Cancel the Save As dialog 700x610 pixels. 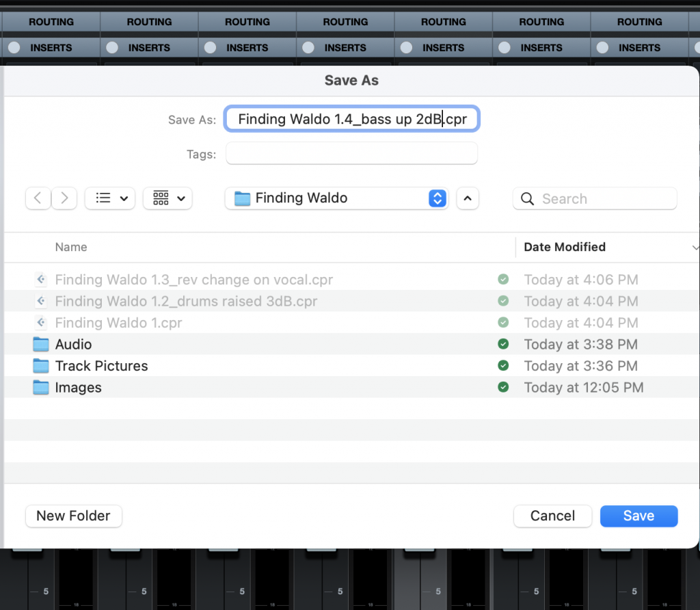coord(552,516)
